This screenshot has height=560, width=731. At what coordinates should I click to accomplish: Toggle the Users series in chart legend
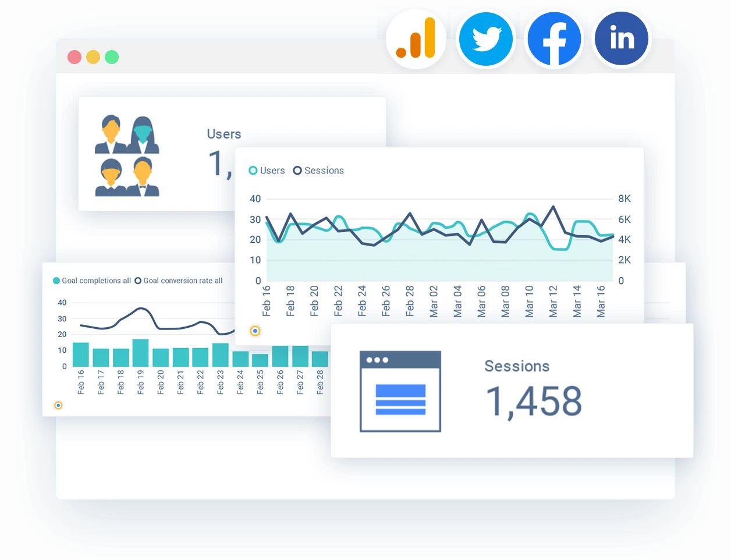(x=267, y=171)
